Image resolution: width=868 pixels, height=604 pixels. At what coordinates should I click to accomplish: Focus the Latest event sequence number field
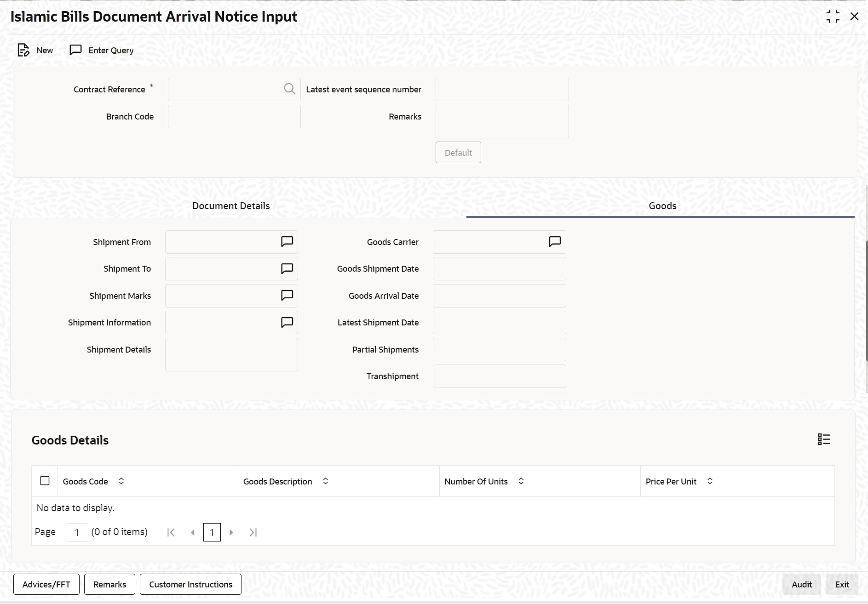coord(502,89)
